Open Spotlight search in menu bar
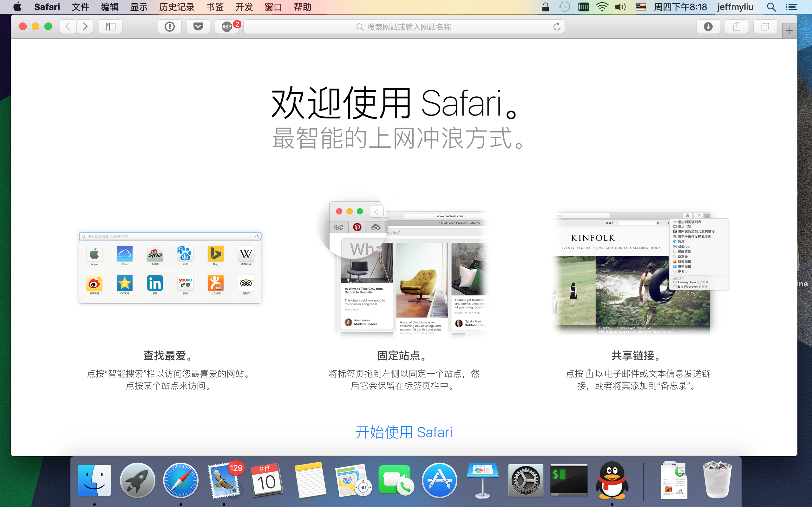 [x=771, y=7]
